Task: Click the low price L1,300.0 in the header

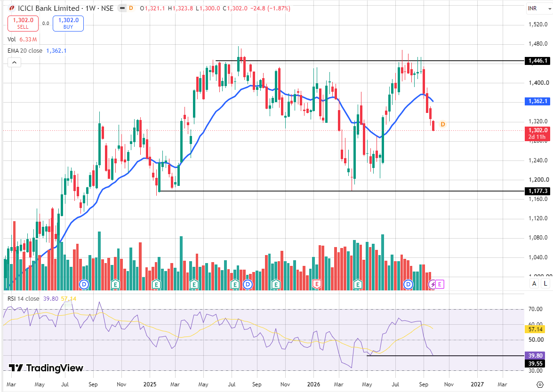Action: [x=208, y=8]
